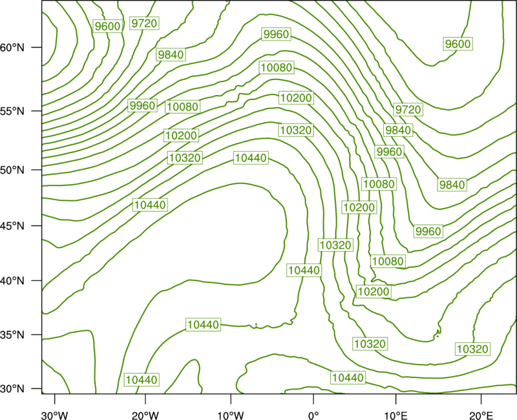
Task: Select the 10080 contour label near 42°N, 9°E
Action: [x=388, y=262]
